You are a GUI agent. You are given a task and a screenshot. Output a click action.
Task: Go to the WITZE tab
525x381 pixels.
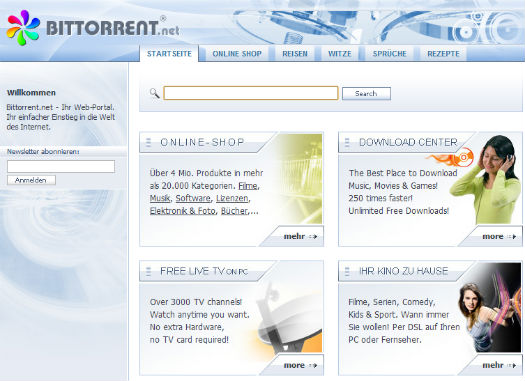(x=340, y=54)
